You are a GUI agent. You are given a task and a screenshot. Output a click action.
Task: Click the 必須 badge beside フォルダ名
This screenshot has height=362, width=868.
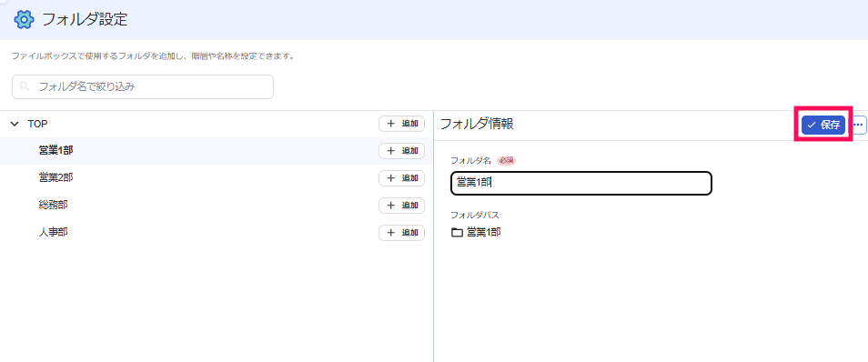506,160
